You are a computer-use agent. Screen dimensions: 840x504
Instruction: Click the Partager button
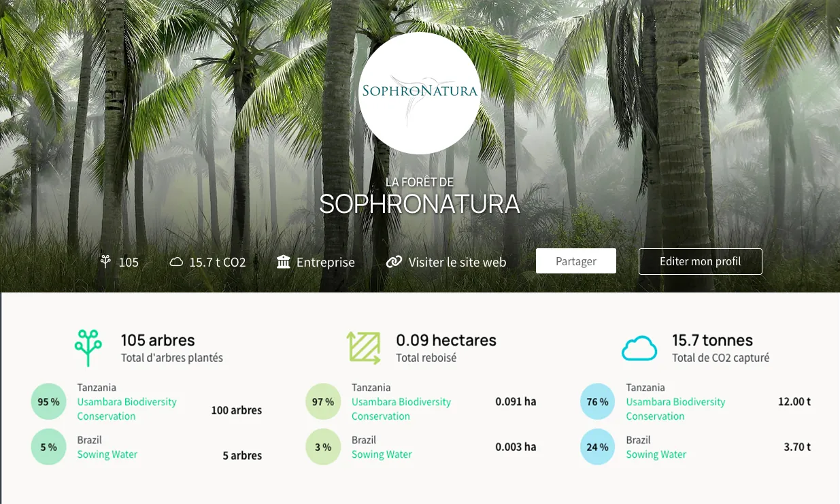pyautogui.click(x=576, y=261)
